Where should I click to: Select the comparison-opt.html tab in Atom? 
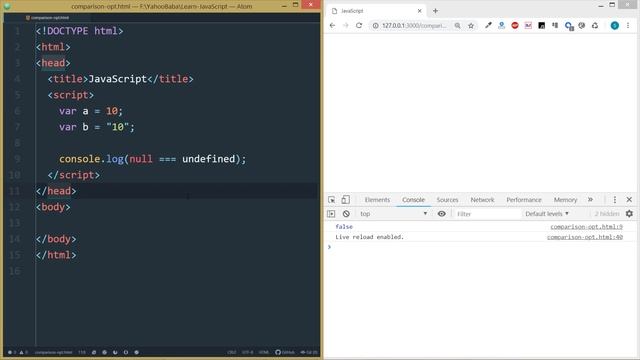coord(47,18)
